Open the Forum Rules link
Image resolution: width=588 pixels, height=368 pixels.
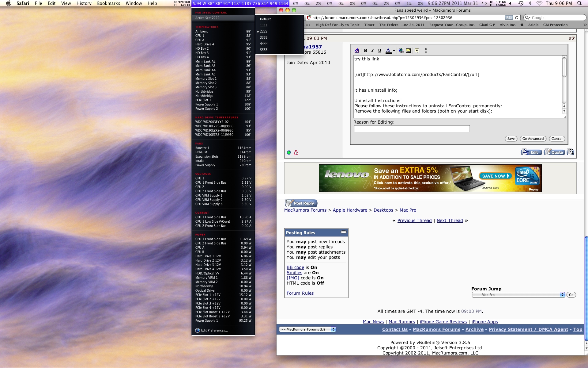click(300, 293)
